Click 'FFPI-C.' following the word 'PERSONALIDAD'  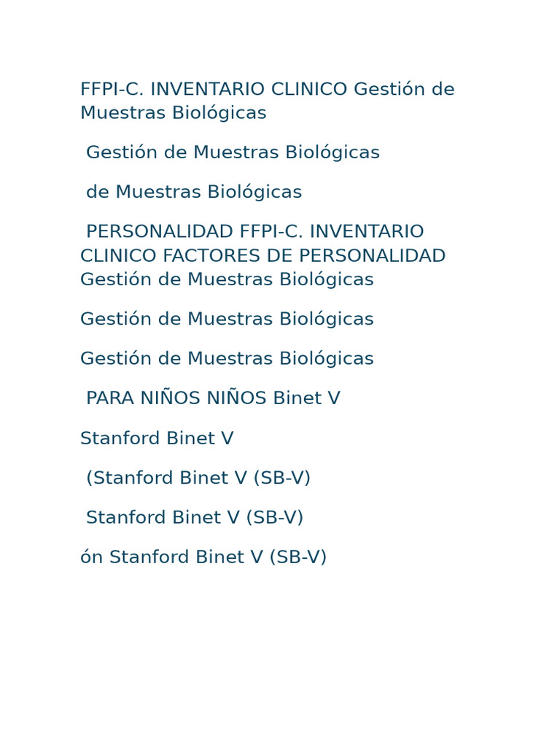click(272, 231)
